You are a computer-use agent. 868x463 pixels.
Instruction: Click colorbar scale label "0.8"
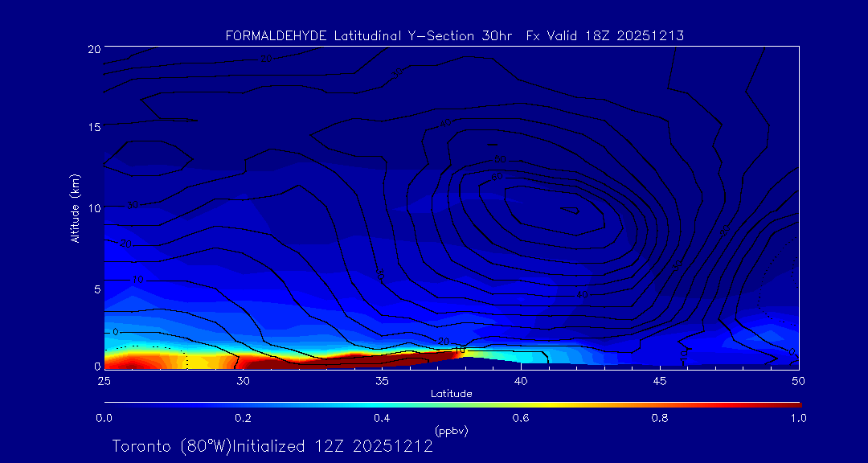pos(660,418)
